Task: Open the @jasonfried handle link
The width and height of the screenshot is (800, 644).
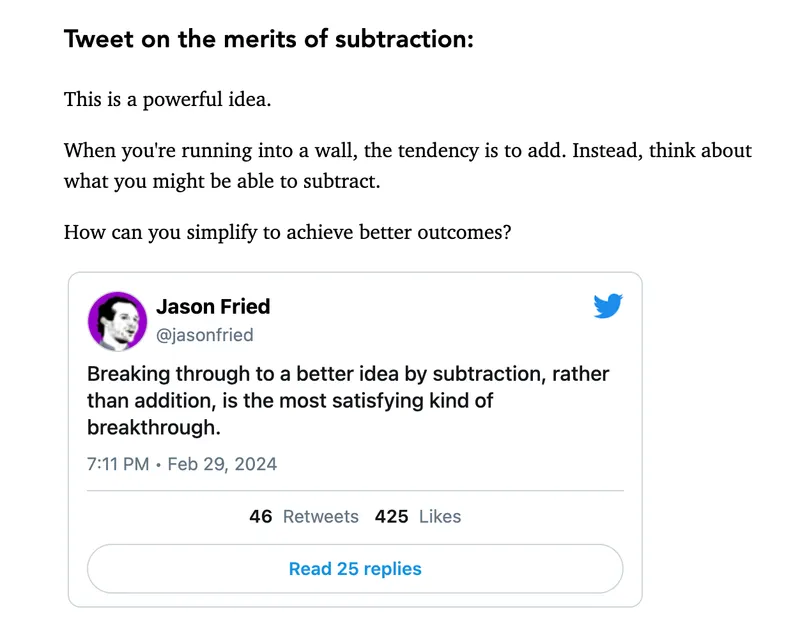Action: click(x=204, y=335)
